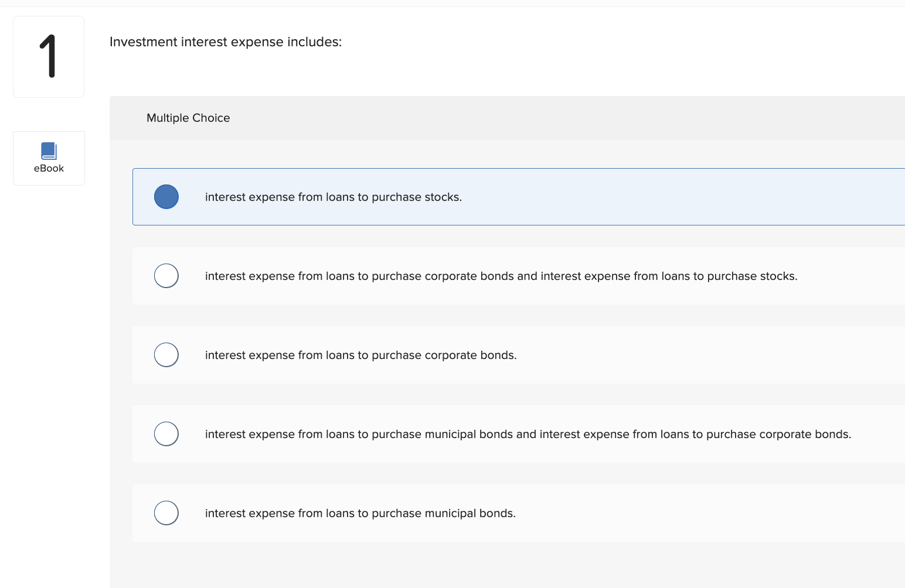Click the large digit 1 in the sidebar

[49, 56]
